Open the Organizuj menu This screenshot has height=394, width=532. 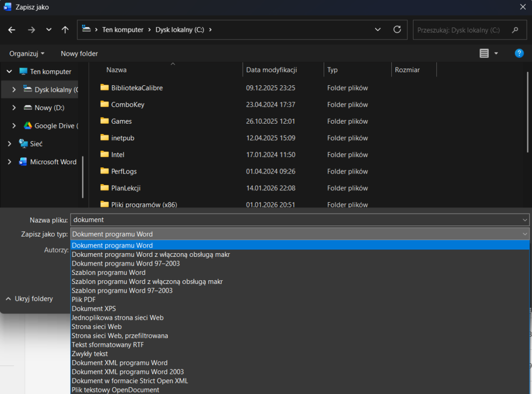point(26,54)
